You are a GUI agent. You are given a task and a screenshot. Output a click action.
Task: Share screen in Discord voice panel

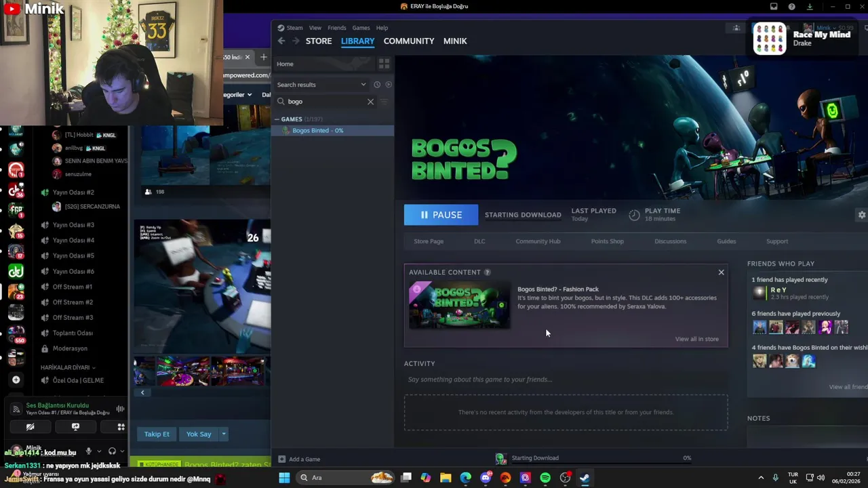pos(75,427)
